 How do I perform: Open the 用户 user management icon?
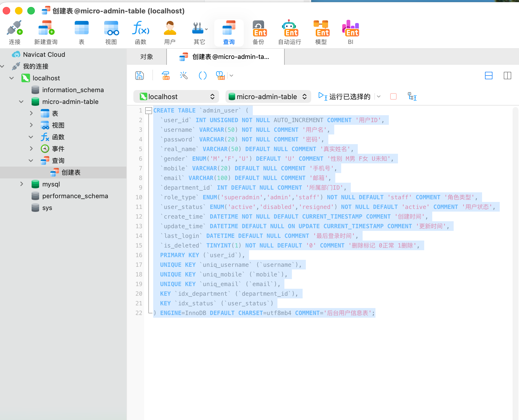click(x=170, y=28)
